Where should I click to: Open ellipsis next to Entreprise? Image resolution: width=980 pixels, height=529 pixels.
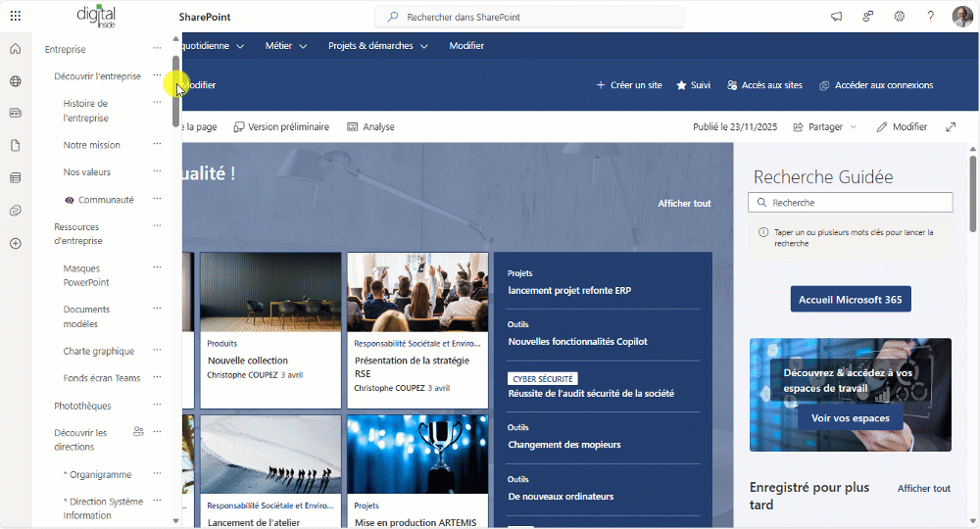pos(157,48)
